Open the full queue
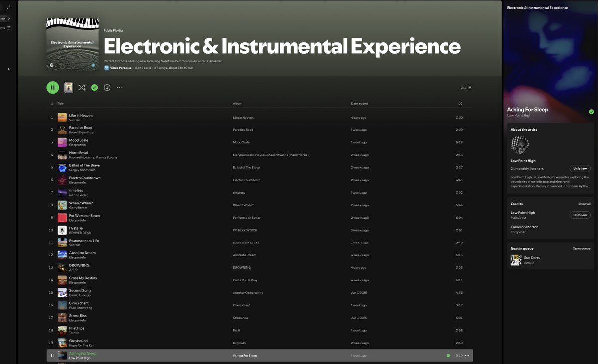Screen dimensions: 598x364 pos(581,248)
